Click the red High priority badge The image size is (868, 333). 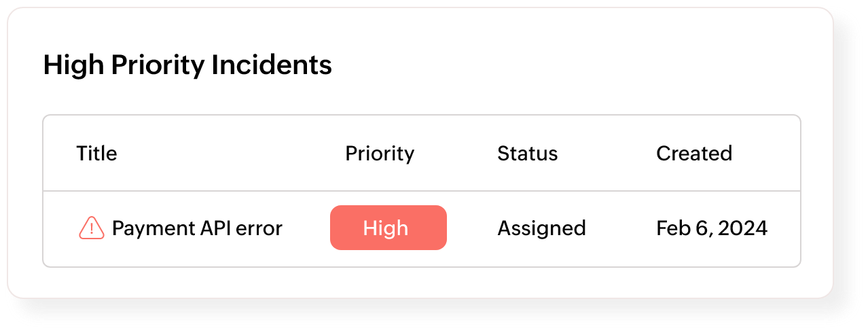click(x=388, y=228)
